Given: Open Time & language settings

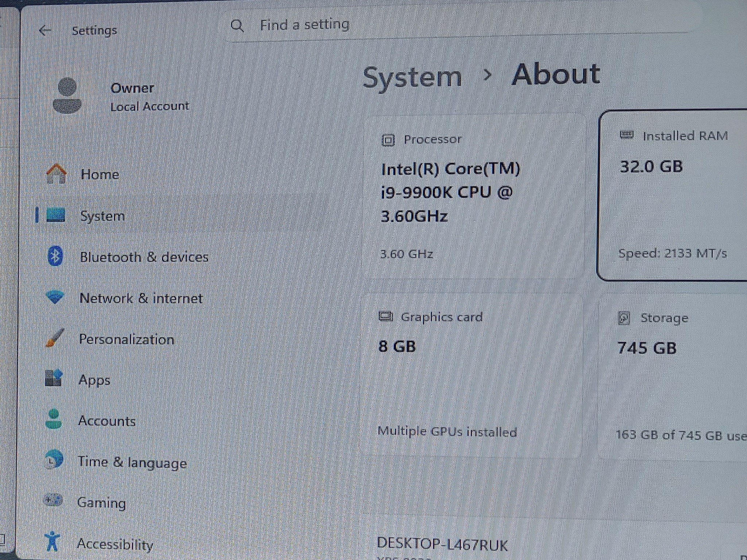Looking at the screenshot, I should 132,462.
